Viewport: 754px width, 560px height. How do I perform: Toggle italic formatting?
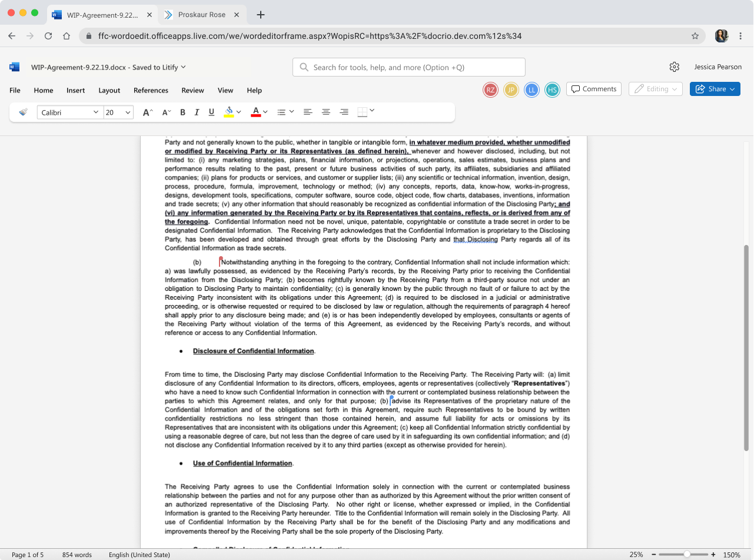point(197,112)
